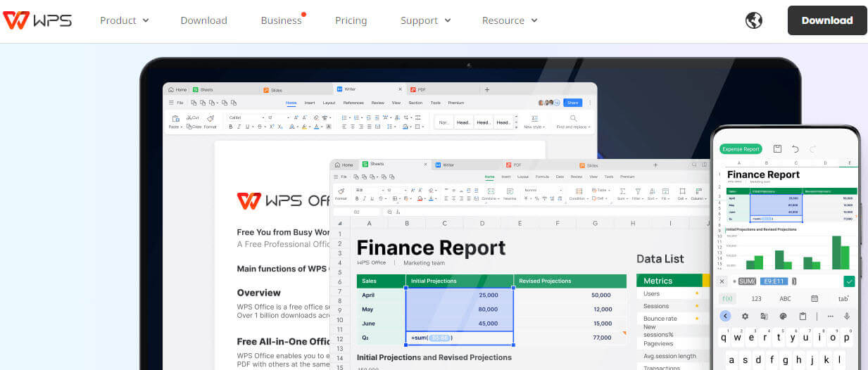Image resolution: width=868 pixels, height=370 pixels.
Task: Cancel formula with X on phone
Action: tap(722, 281)
